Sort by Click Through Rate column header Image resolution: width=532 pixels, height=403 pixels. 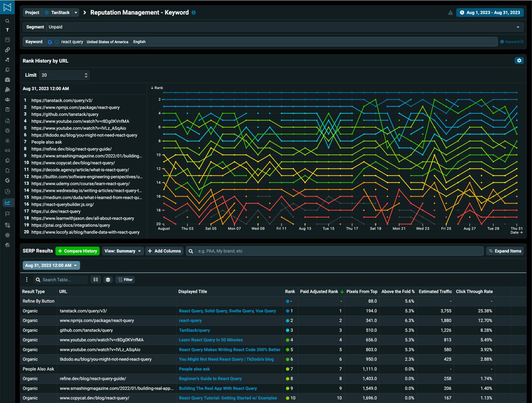[474, 292]
